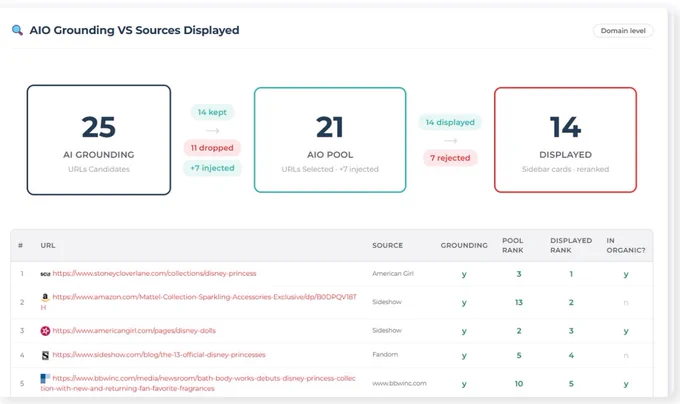Click the American Girl favicon in row 3
Image resolution: width=680 pixels, height=404 pixels.
click(45, 331)
